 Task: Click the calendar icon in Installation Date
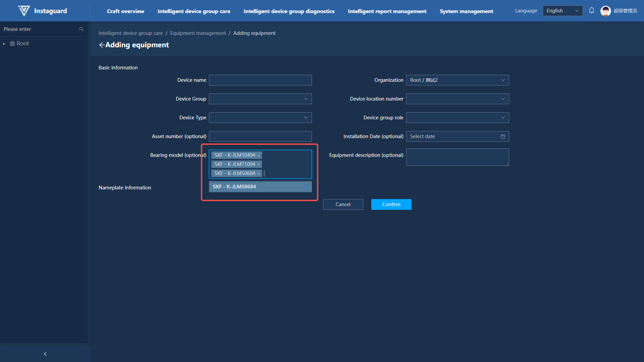click(502, 136)
